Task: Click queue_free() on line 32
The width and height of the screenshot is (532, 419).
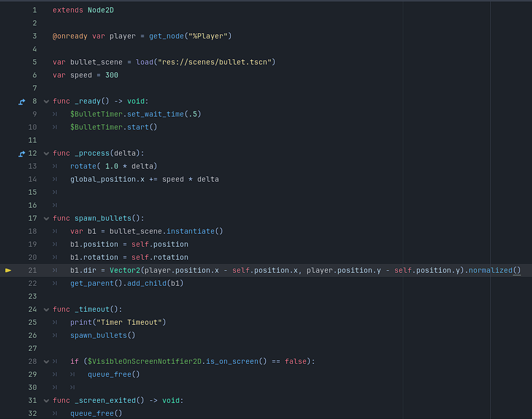Action: pos(96,413)
